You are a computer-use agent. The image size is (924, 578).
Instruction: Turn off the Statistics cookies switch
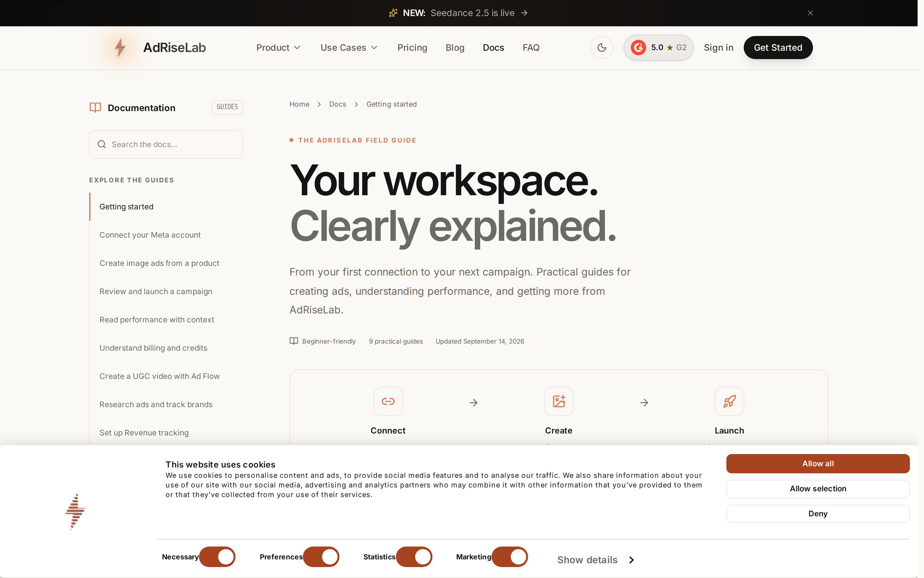point(414,556)
